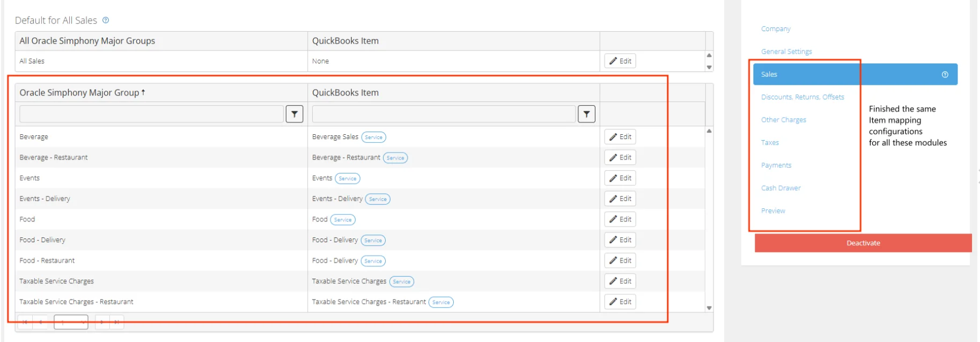The height and width of the screenshot is (342, 980).
Task: Open the Preview section
Action: (x=773, y=211)
